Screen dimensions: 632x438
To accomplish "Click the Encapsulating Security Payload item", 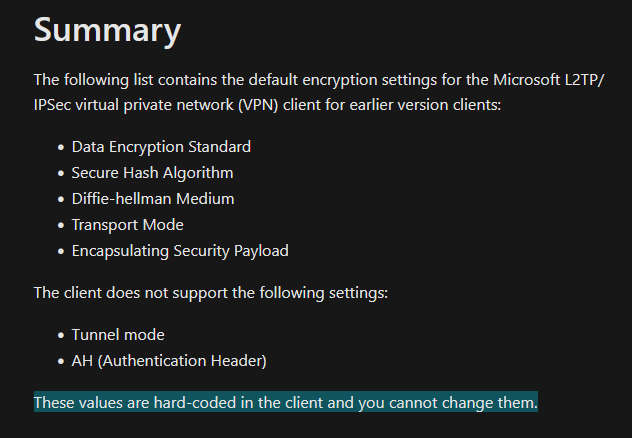I will [x=180, y=251].
